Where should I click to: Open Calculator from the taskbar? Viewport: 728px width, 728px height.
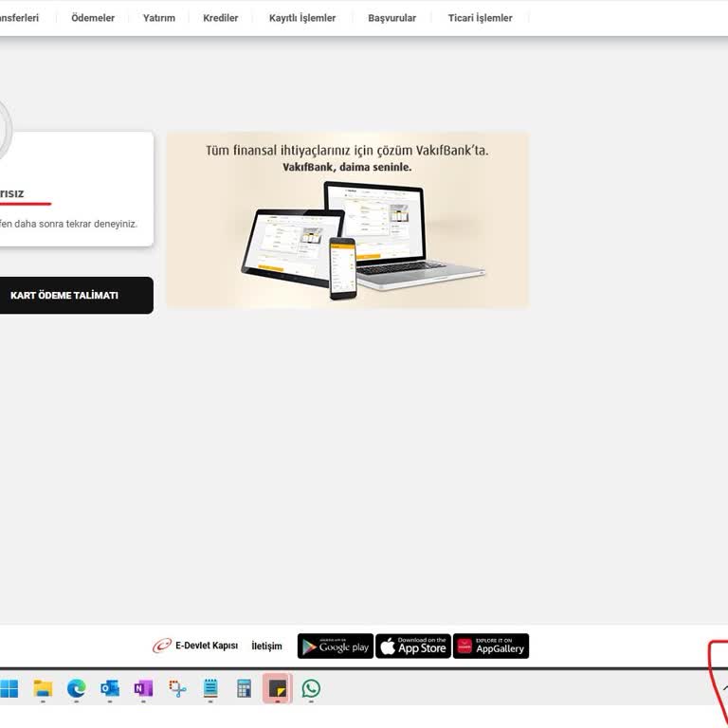pyautogui.click(x=245, y=688)
